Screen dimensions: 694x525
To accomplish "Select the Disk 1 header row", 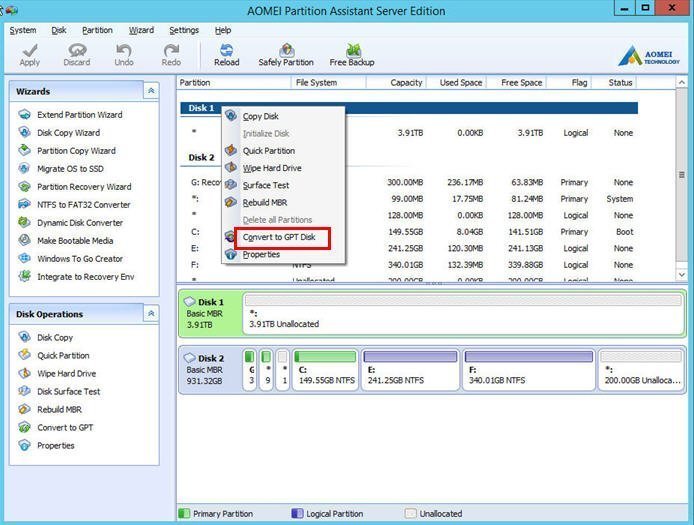I will (x=409, y=108).
